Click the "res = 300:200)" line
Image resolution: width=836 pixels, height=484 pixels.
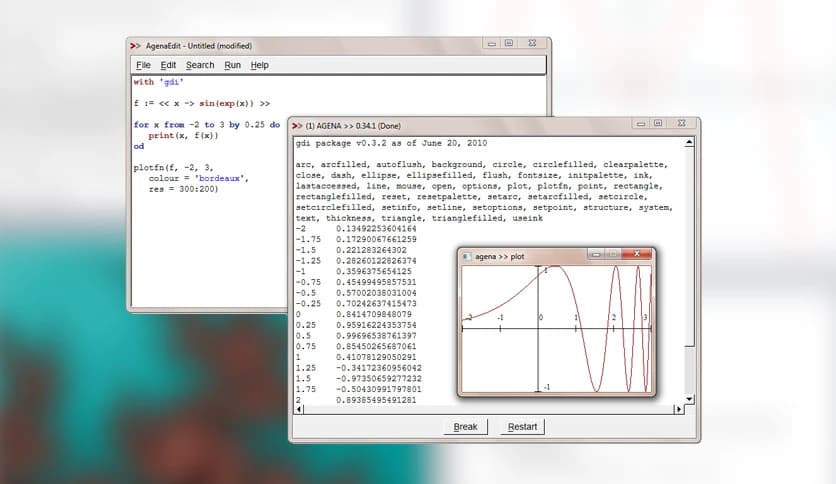tap(183, 189)
